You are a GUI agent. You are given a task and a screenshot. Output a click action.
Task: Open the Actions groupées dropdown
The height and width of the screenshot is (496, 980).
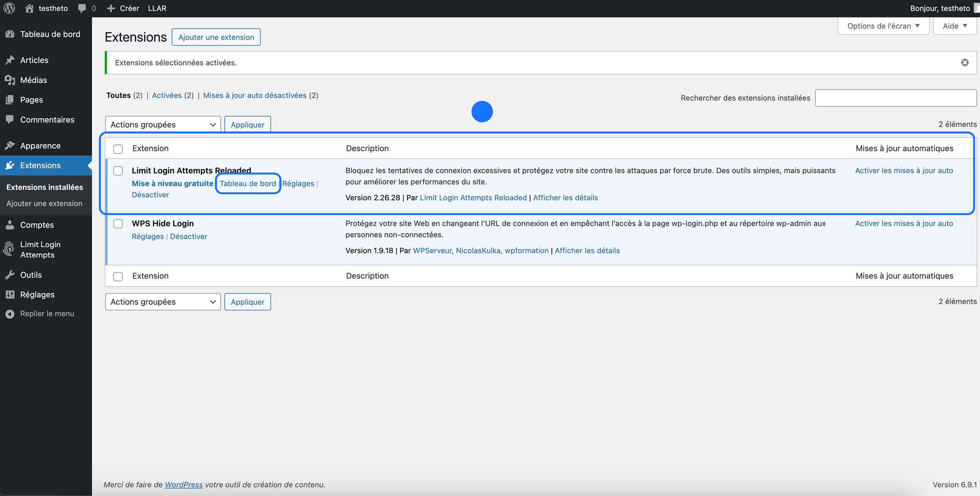tap(162, 124)
